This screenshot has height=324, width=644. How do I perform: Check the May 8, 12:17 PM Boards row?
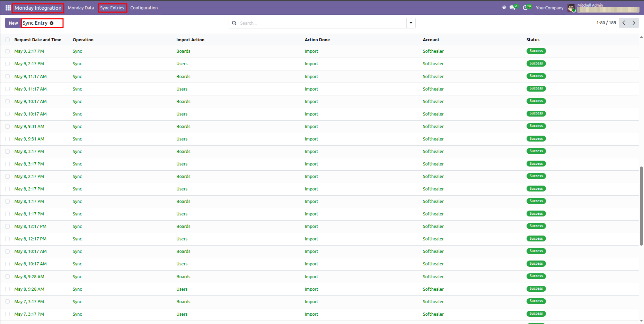tap(8, 227)
